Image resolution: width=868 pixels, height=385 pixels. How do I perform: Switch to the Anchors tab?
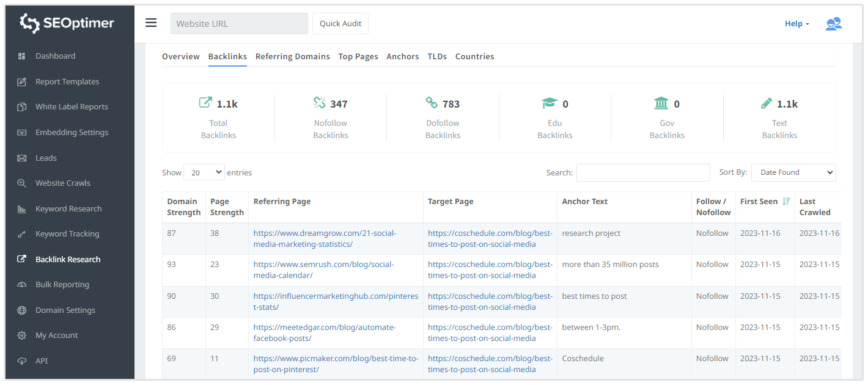tap(402, 57)
